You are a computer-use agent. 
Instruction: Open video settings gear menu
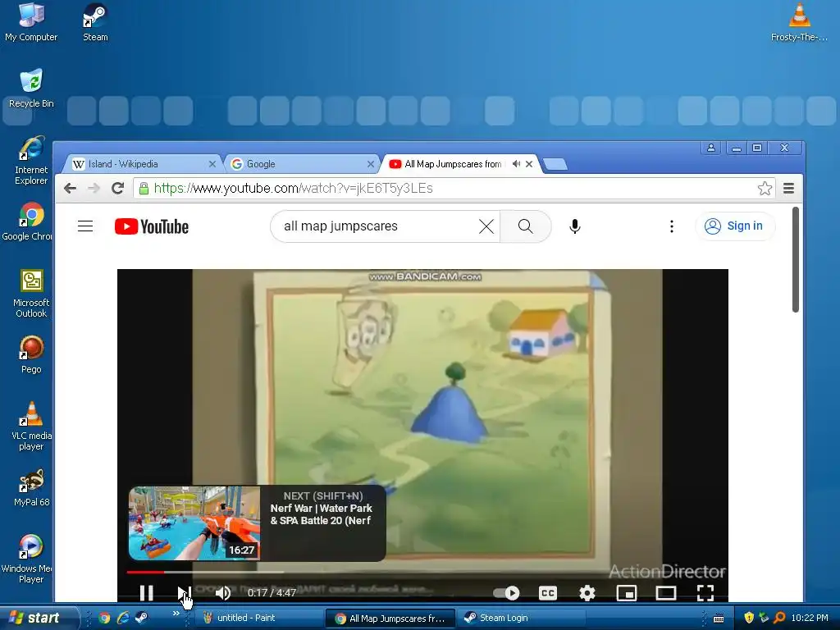tap(587, 592)
